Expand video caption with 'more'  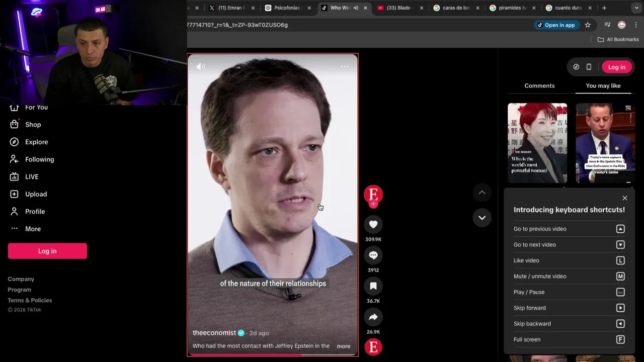[x=344, y=346]
